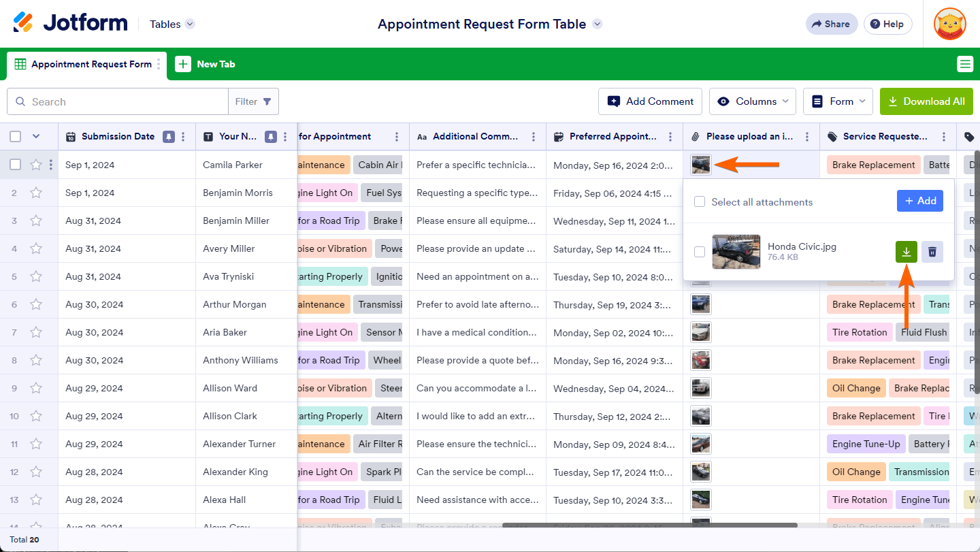Open upload image column options menu
The width and height of the screenshot is (980, 552).
(807, 136)
